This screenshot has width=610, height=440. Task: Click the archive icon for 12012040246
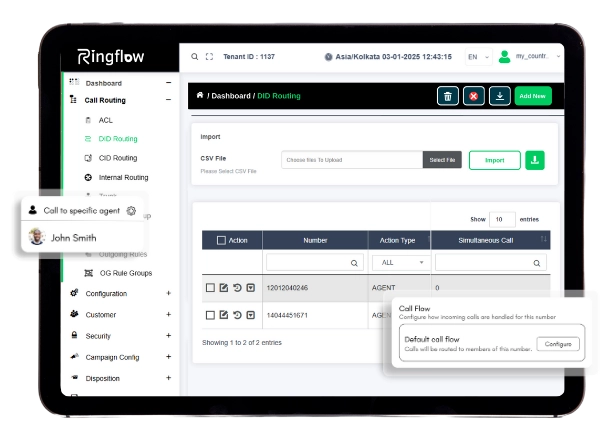[x=251, y=288]
